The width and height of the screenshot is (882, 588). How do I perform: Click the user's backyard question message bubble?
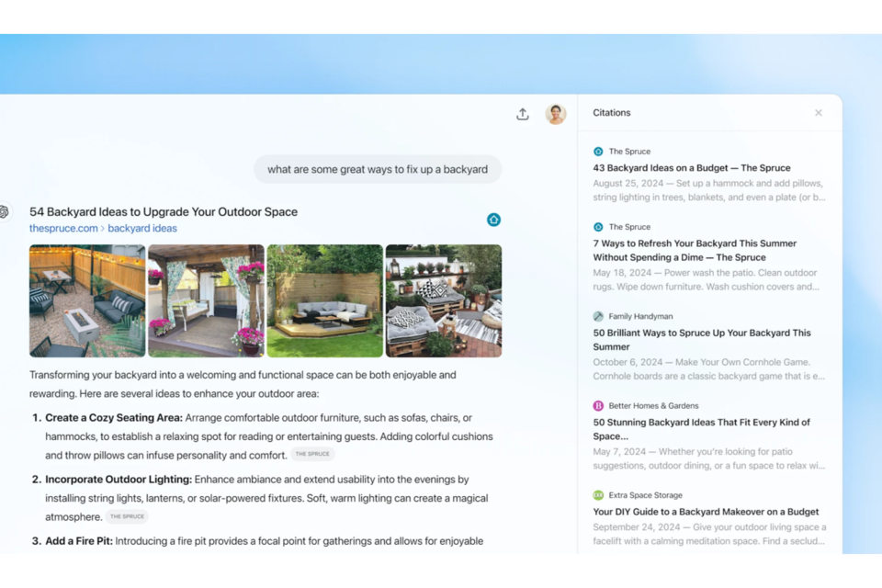[378, 169]
